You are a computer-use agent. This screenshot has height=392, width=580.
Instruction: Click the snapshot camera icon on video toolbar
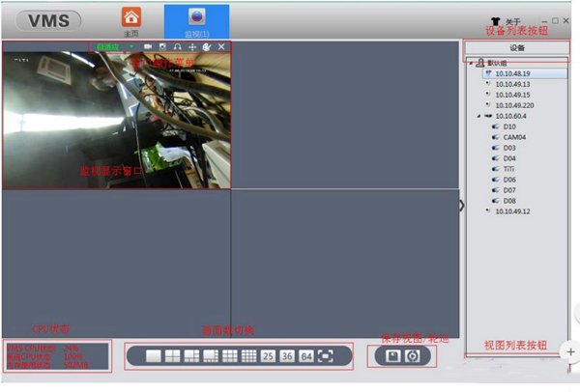tap(162, 46)
